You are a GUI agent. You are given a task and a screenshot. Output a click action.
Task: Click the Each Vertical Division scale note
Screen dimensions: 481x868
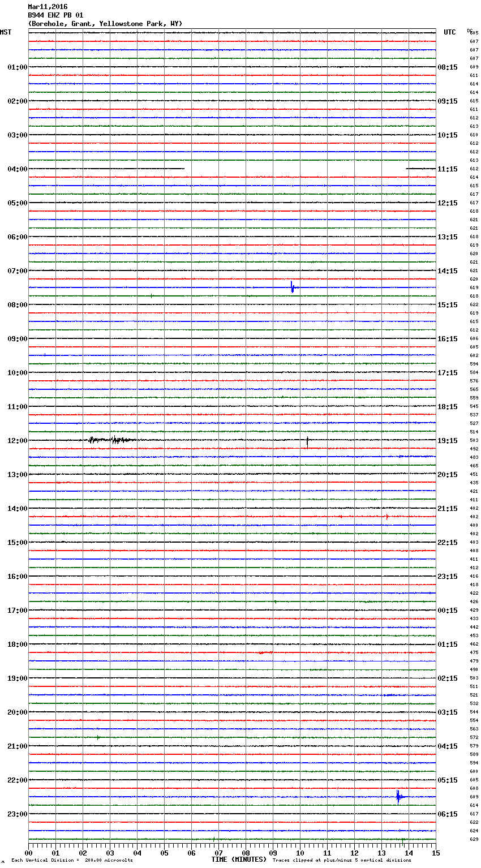[72, 861]
